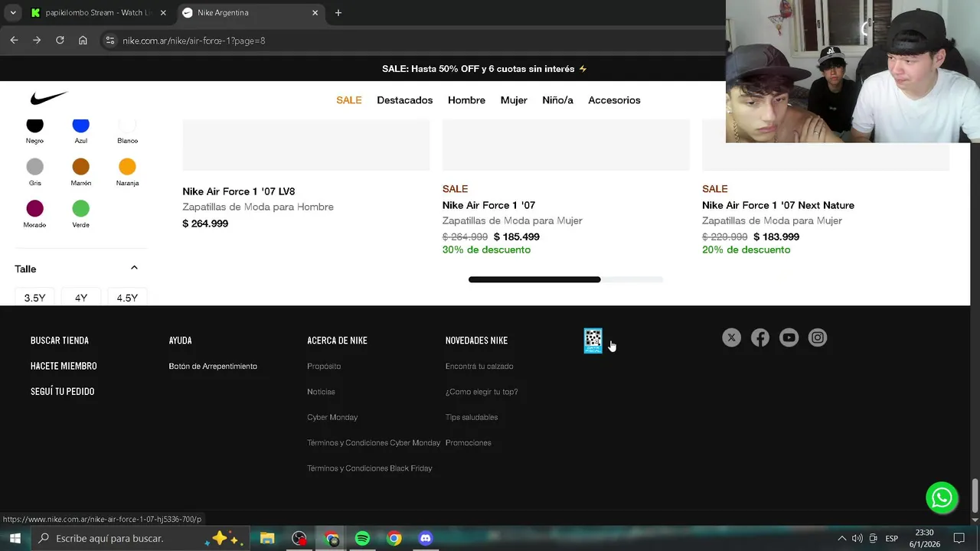Open the Niño/a menu
980x551 pixels.
tap(557, 100)
